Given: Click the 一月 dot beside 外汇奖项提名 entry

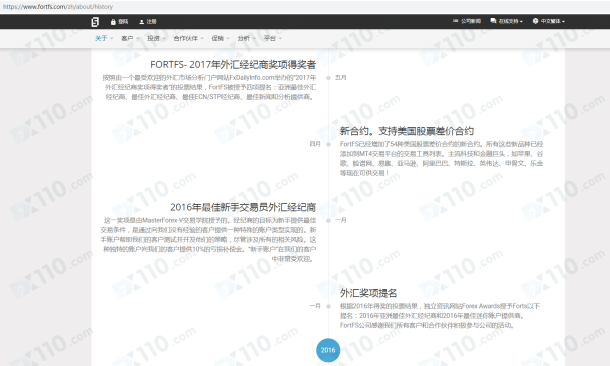Looking at the screenshot, I should tap(328, 306).
